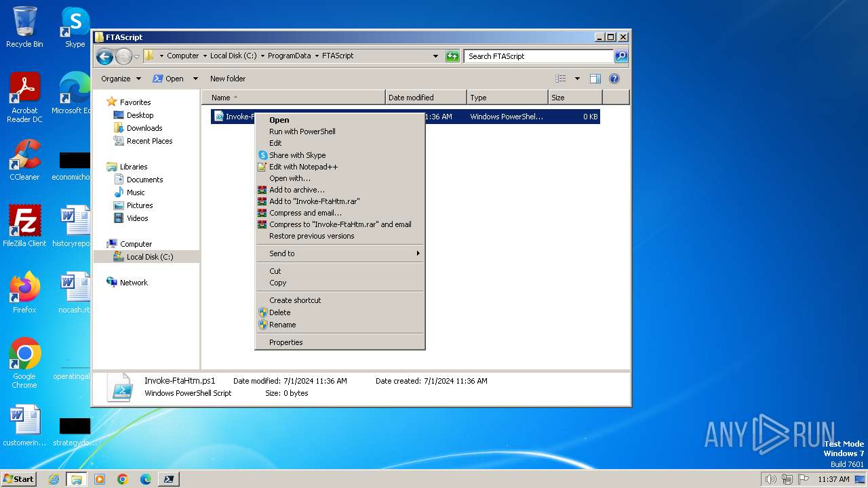This screenshot has width=868, height=488.
Task: Open Acrobat Reader DC desktop shortcut
Action: 24,98
